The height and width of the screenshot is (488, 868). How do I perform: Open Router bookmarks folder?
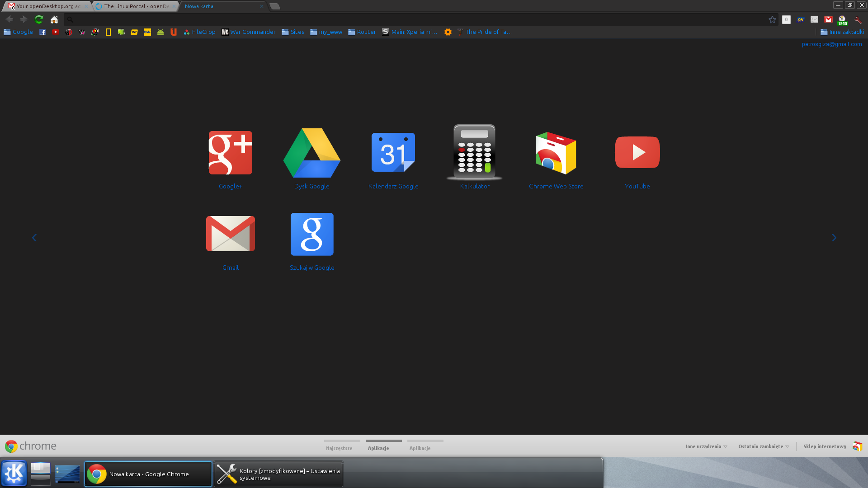pyautogui.click(x=362, y=32)
